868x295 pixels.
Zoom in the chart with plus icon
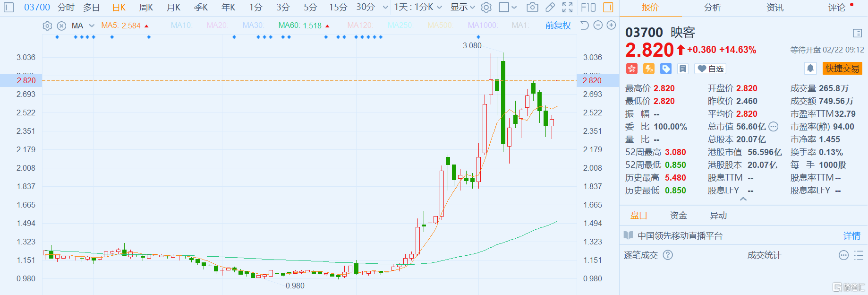[611, 25]
